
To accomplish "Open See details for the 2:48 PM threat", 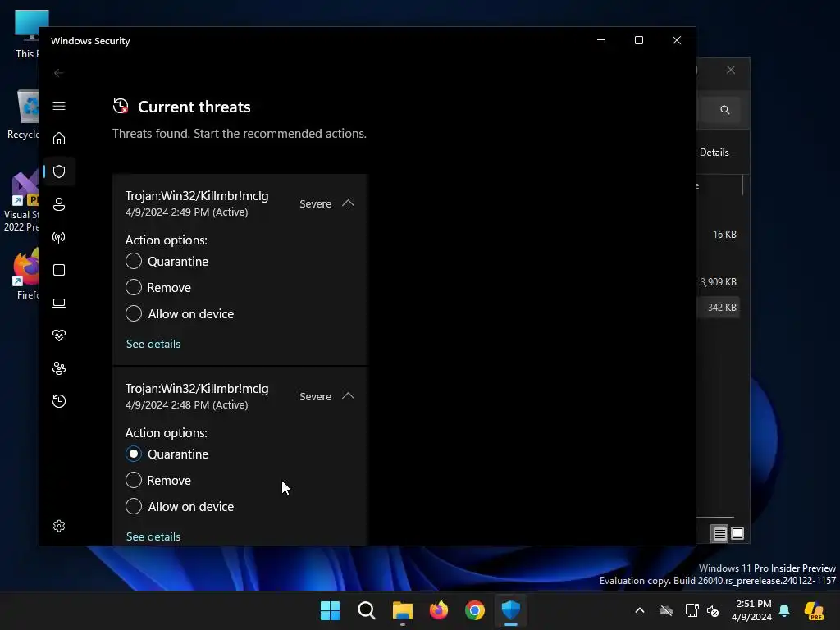I will [x=153, y=536].
